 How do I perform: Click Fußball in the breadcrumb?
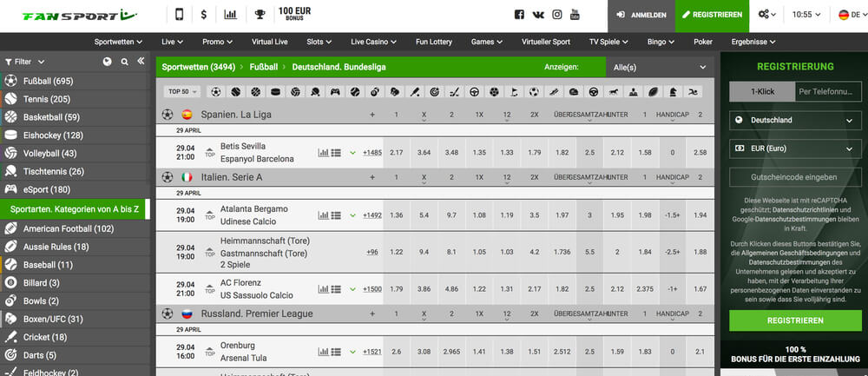264,67
